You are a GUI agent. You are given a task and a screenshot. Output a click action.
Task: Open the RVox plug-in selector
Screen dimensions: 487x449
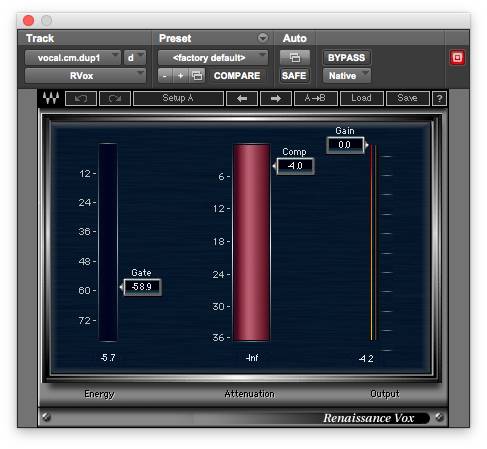coord(85,76)
